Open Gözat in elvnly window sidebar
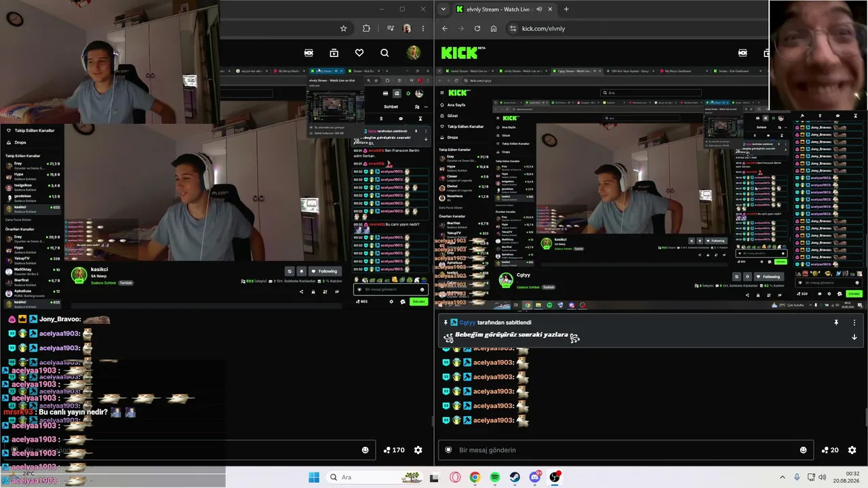 [x=452, y=116]
